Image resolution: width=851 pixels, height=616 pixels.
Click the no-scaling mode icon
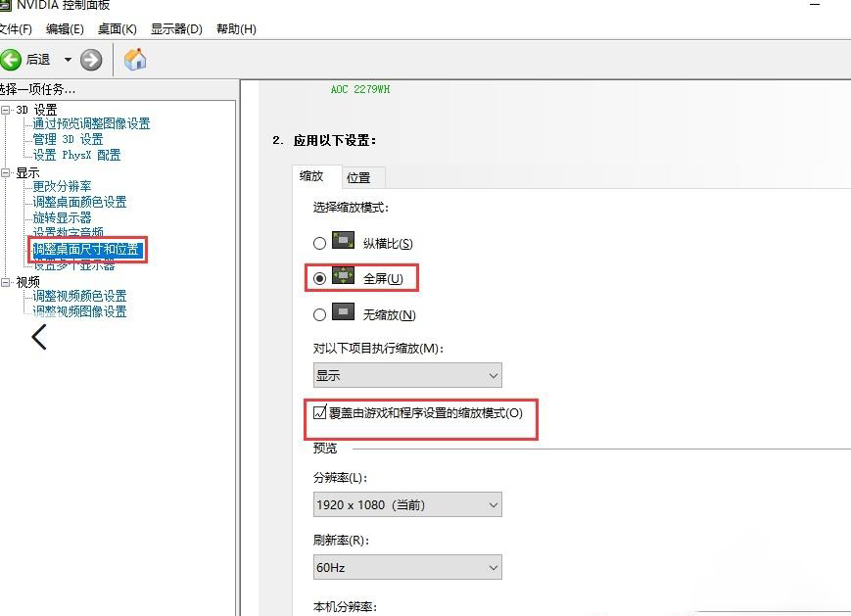tap(343, 311)
